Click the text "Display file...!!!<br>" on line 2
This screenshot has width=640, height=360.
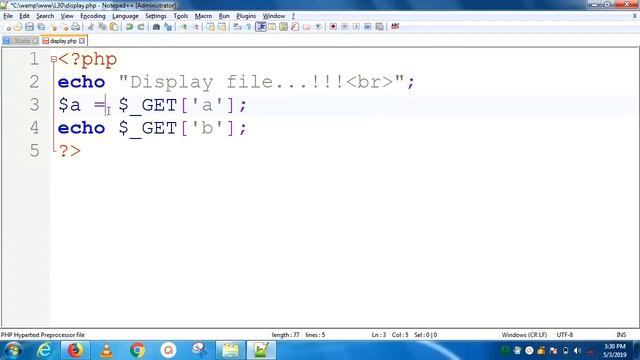tap(261, 82)
